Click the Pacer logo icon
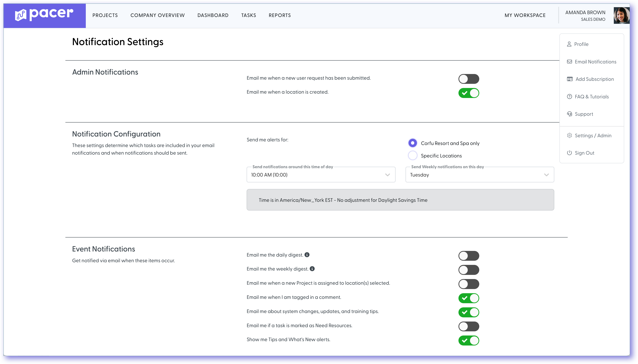 click(21, 15)
